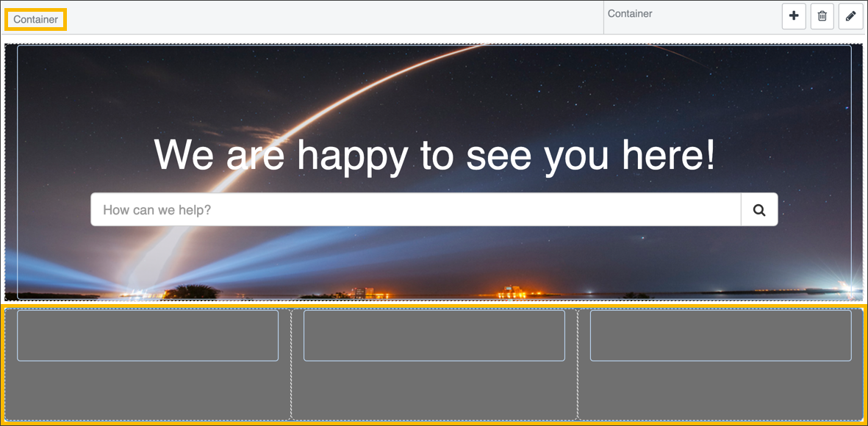Click the starry sky in the hero's upper-left
The height and width of the screenshot is (426, 868).
click(x=88, y=81)
